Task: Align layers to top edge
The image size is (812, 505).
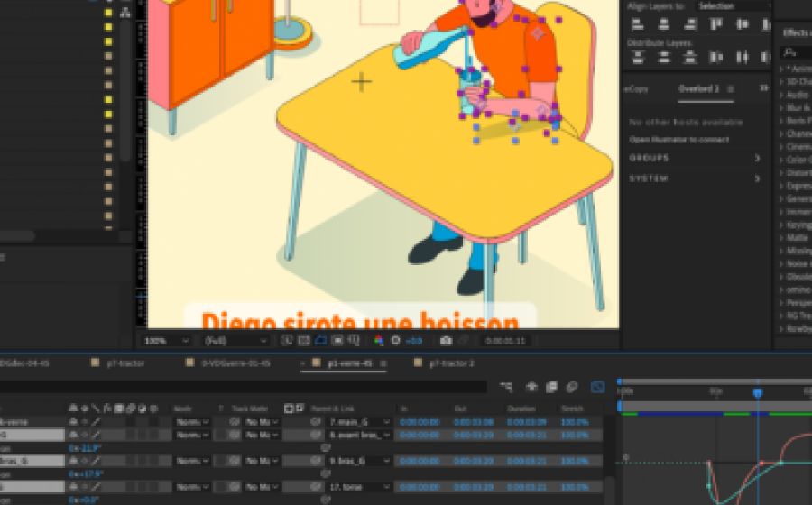Action: coord(716,24)
